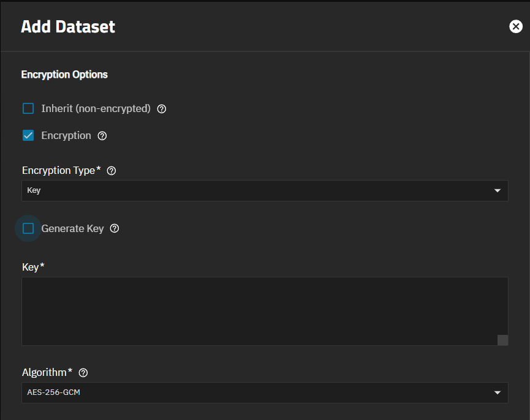Uncheck the Encryption checkbox
This screenshot has height=420, width=530.
(27, 135)
